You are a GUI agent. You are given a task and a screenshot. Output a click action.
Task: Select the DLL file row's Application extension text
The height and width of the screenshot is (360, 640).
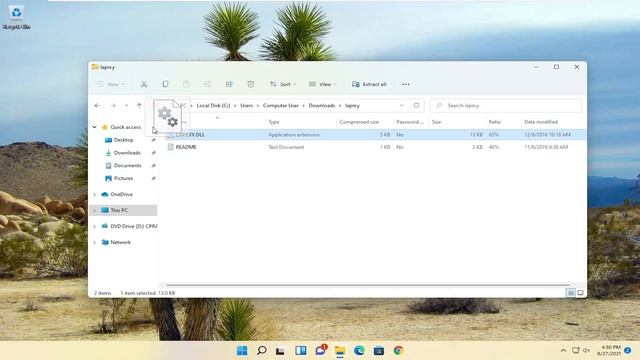click(x=294, y=134)
